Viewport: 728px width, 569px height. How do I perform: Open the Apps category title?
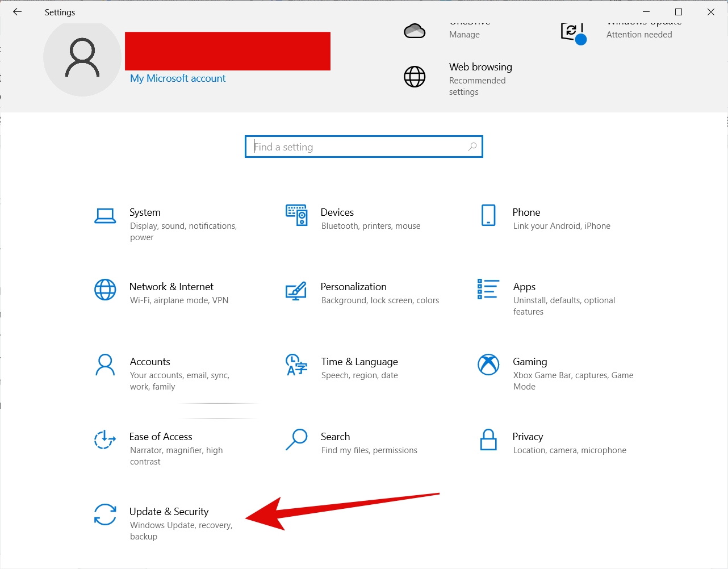524,287
